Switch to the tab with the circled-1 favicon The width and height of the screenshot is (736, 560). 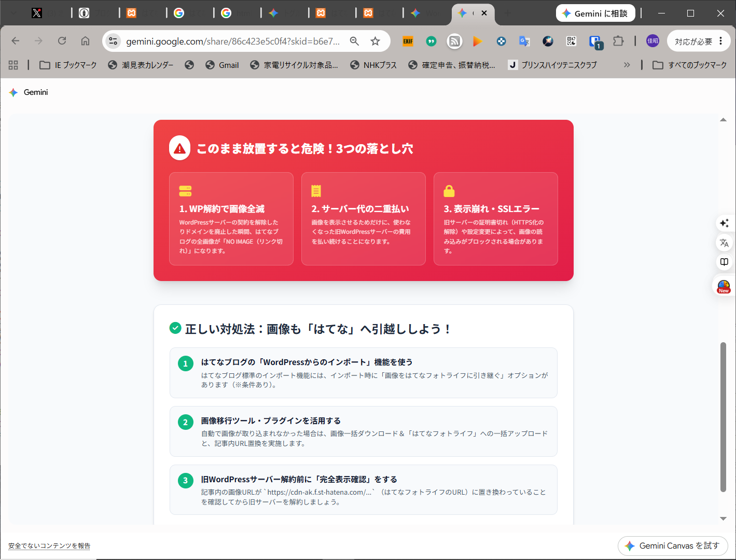click(x=84, y=13)
